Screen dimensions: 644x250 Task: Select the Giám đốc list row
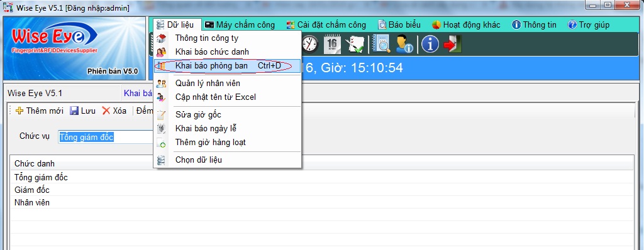(322, 190)
